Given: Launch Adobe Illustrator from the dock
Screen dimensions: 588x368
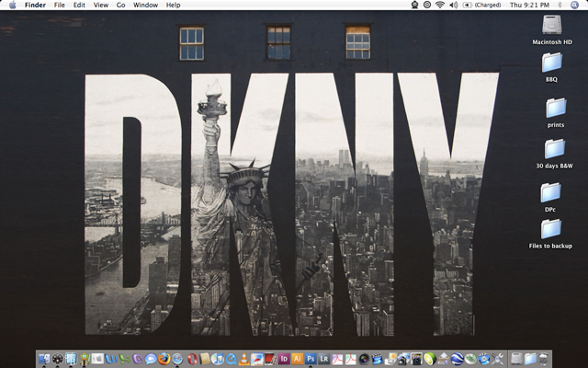Looking at the screenshot, I should click(x=297, y=359).
